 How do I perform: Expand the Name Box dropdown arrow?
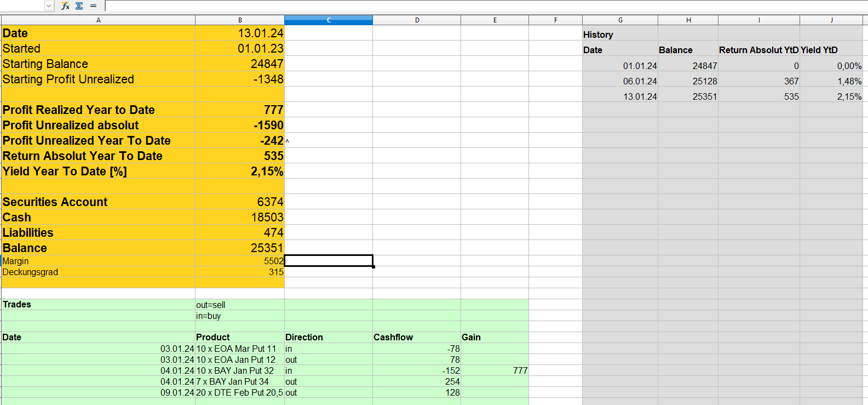pos(49,5)
